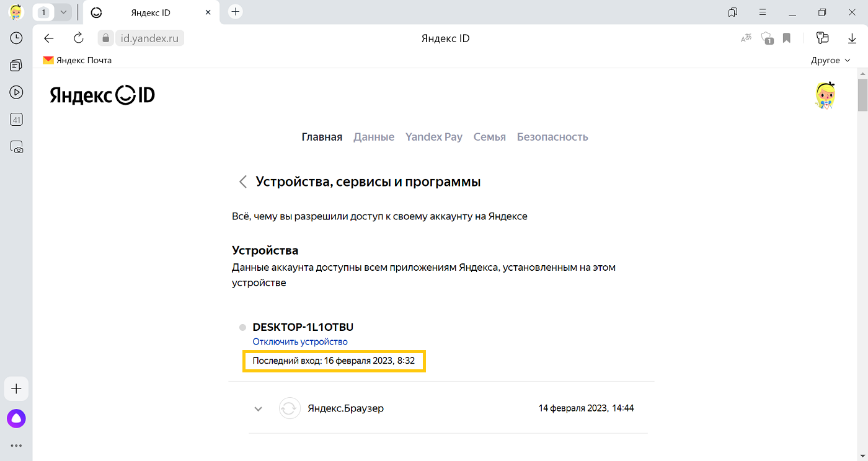Go back with the back arrow
This screenshot has width=868, height=461.
point(49,38)
